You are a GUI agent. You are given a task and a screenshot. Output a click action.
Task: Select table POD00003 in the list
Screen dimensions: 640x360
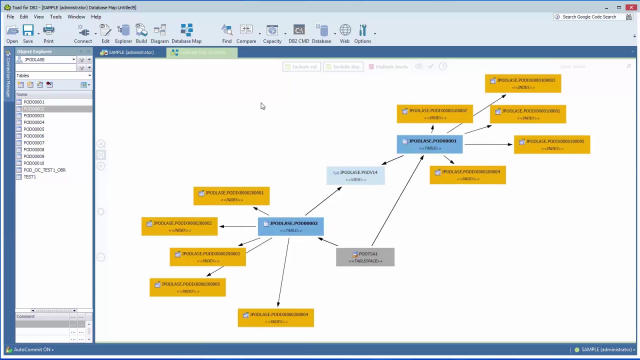click(x=53, y=116)
